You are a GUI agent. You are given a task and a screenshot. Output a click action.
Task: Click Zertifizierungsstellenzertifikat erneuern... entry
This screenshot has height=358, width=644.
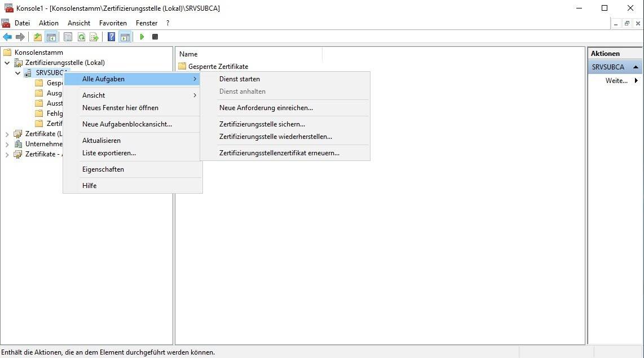(x=279, y=153)
